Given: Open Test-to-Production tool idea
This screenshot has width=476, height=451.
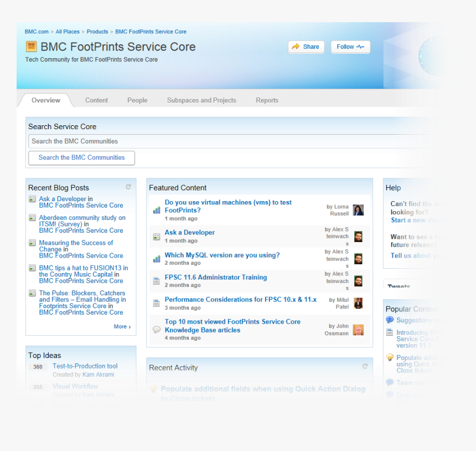Looking at the screenshot, I should coord(85,366).
